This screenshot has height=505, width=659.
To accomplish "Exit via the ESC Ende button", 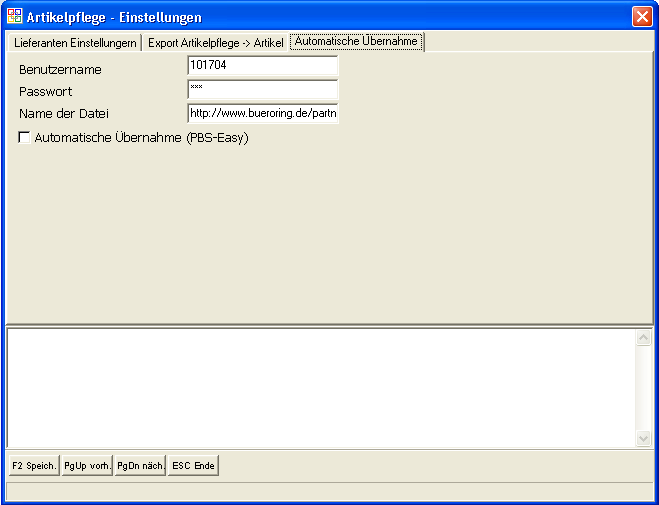I will coord(193,466).
